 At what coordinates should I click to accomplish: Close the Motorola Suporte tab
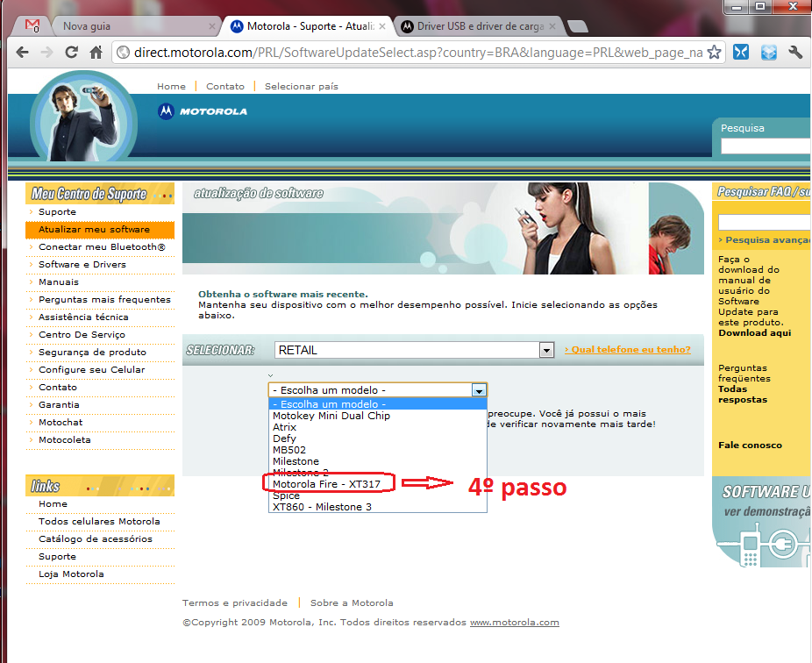pyautogui.click(x=382, y=26)
